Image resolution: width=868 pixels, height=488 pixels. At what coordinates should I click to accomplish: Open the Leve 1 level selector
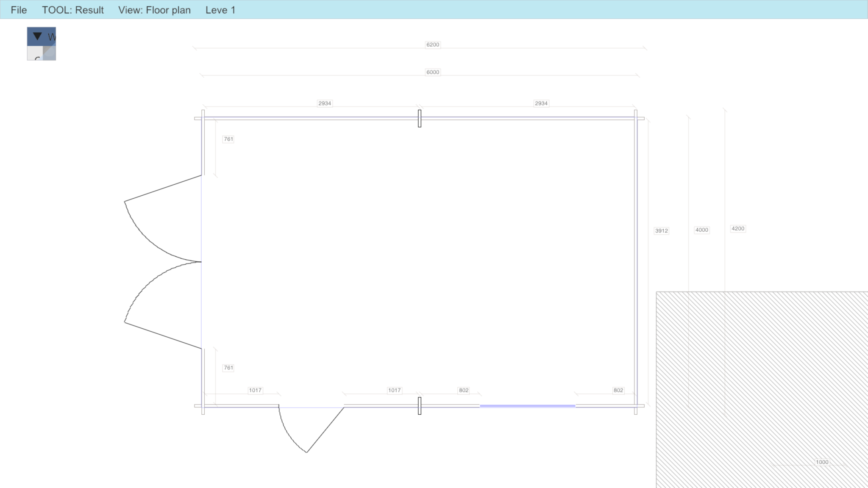[x=220, y=10]
